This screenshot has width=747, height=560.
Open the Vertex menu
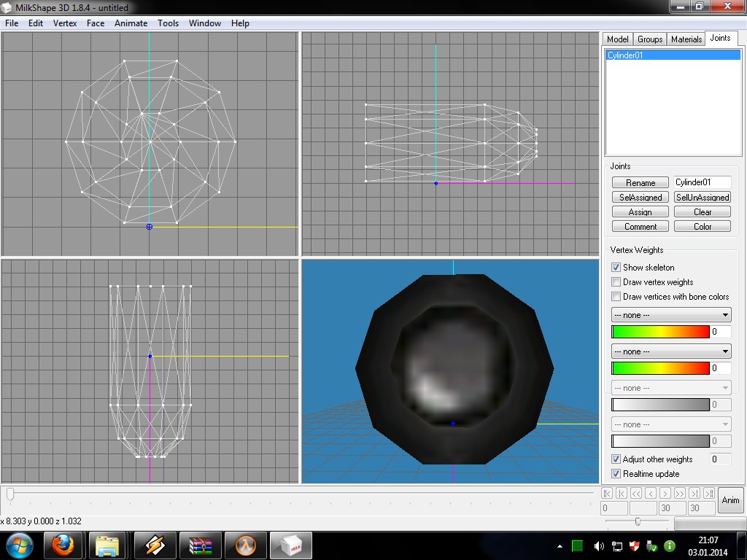pos(65,23)
